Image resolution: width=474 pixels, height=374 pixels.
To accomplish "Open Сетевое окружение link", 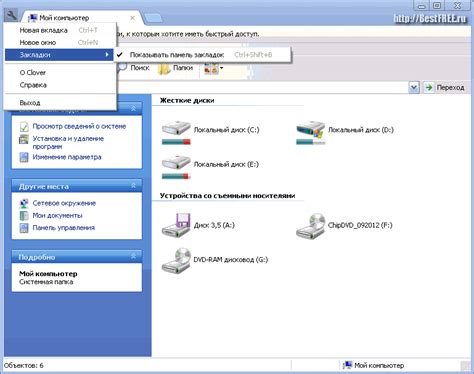I will point(64,203).
